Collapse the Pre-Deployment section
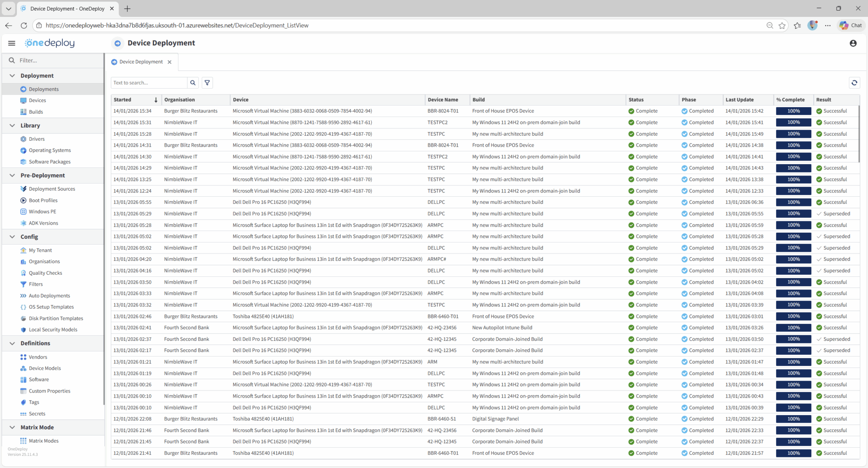The width and height of the screenshot is (868, 468). pos(12,175)
